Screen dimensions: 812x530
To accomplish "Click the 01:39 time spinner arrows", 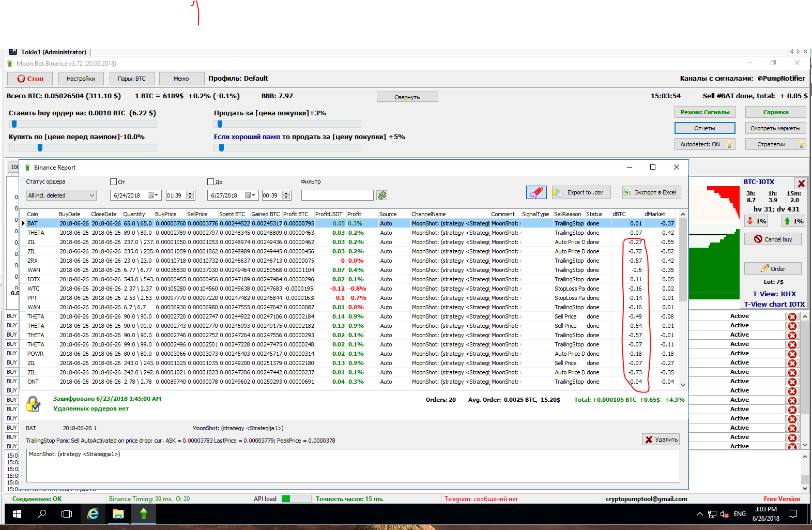I will [191, 195].
